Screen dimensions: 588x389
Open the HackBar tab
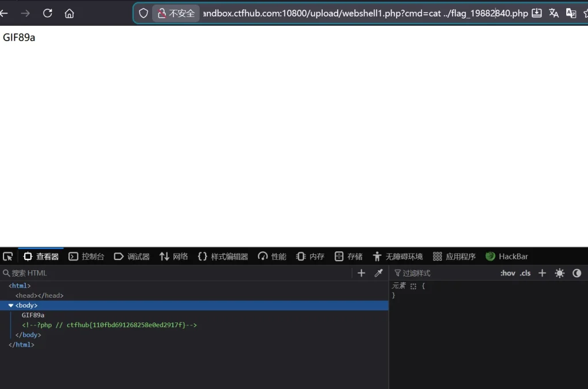point(506,256)
